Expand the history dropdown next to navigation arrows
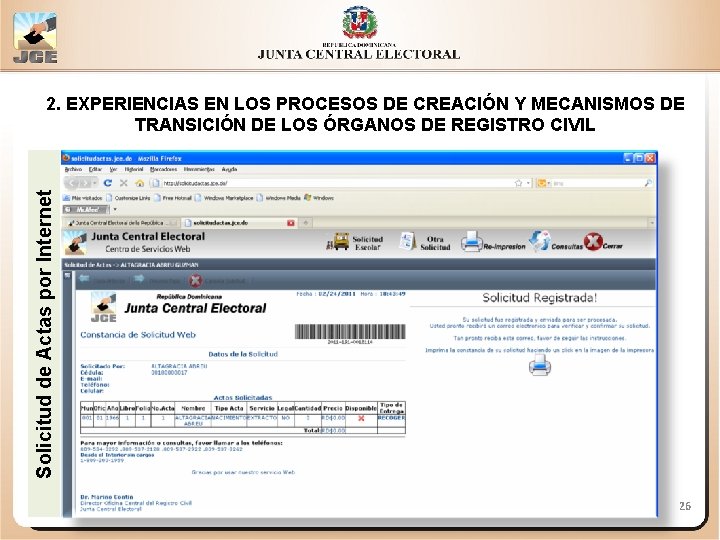The image size is (720, 540). [95, 183]
